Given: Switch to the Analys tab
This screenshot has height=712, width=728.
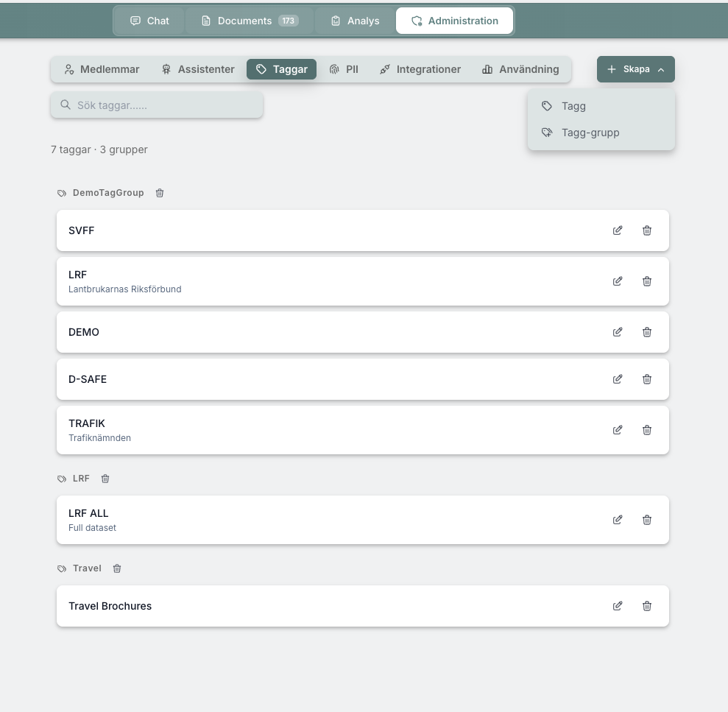Looking at the screenshot, I should tap(356, 21).
